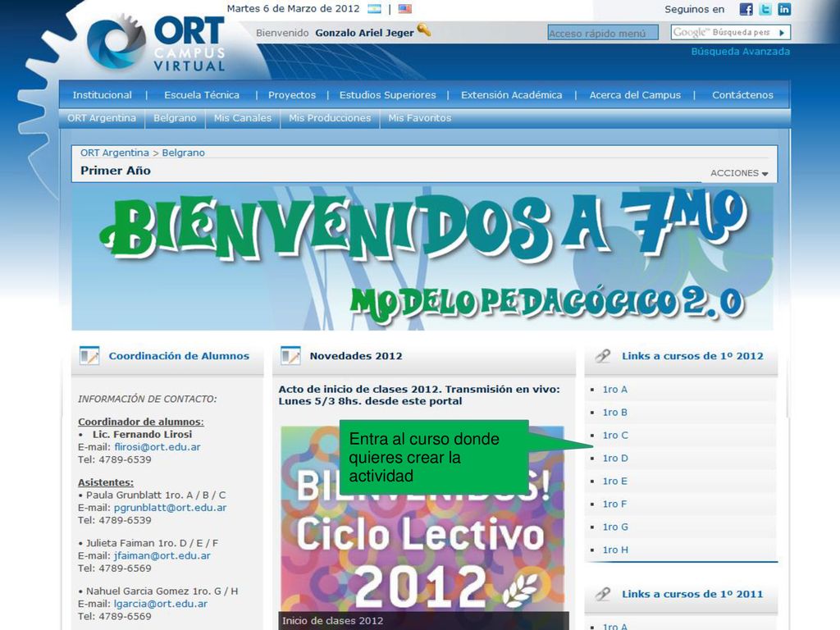Click the Inicio de clases 2012 caption
Viewport: 840px width, 630px height.
click(333, 621)
